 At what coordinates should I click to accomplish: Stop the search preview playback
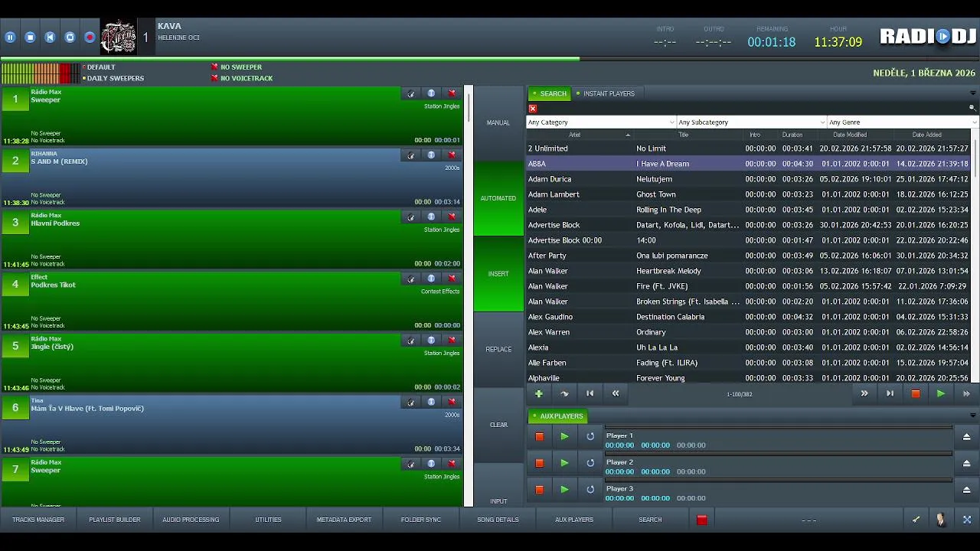pyautogui.click(x=915, y=393)
